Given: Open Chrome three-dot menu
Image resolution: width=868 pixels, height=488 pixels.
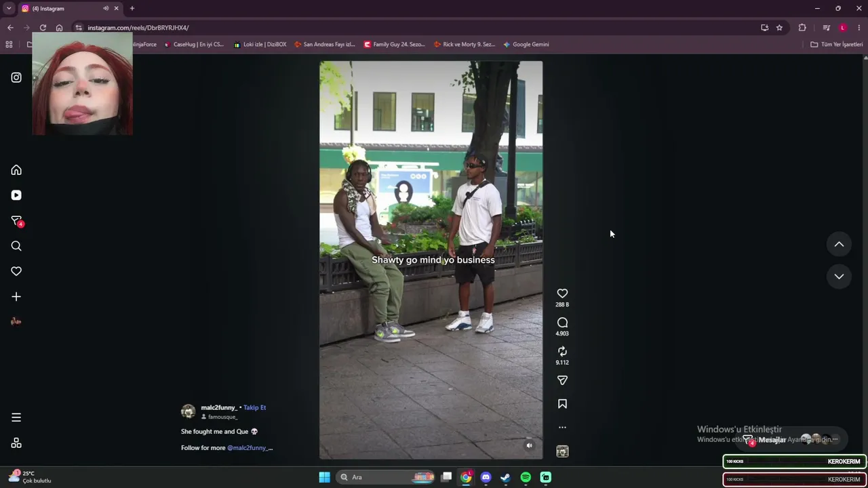Looking at the screenshot, I should click(x=859, y=28).
